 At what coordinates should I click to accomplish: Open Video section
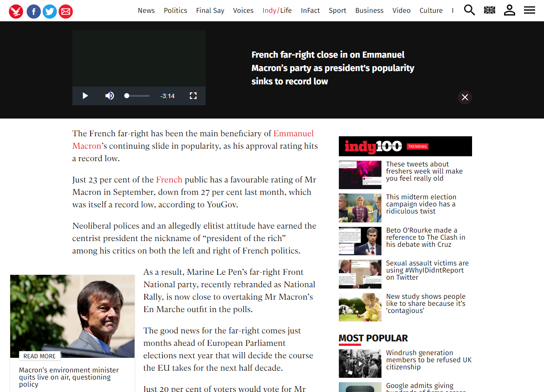(401, 11)
